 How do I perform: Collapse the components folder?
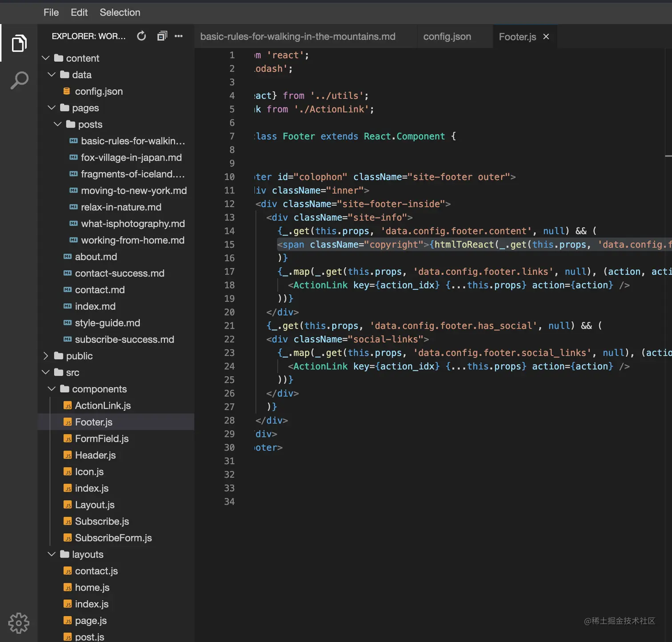pos(52,389)
